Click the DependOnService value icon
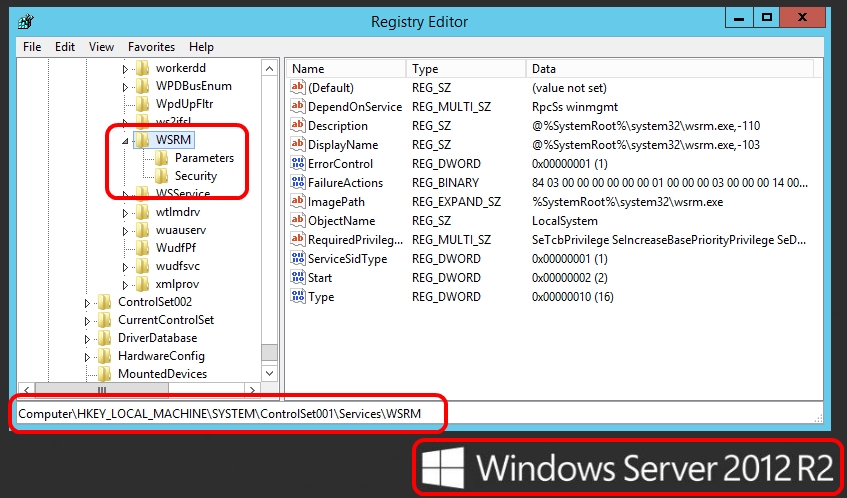The height and width of the screenshot is (498, 847). 298,106
